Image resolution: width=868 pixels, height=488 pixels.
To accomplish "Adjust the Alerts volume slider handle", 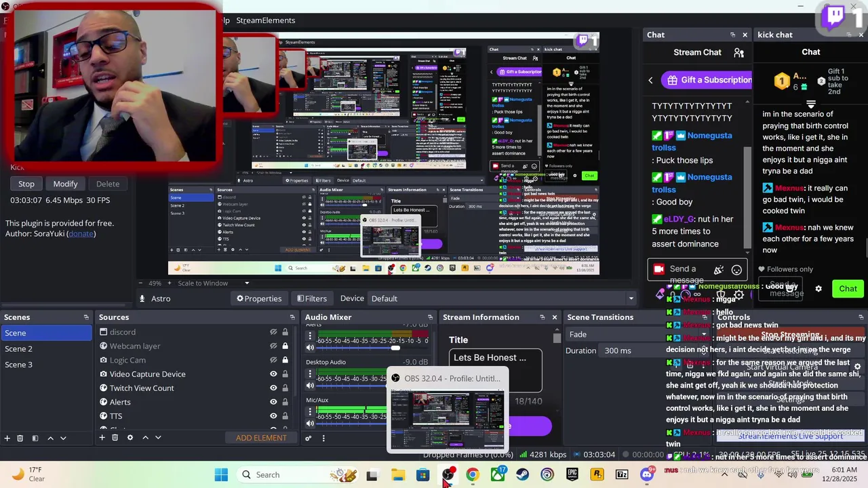I will [x=395, y=348].
